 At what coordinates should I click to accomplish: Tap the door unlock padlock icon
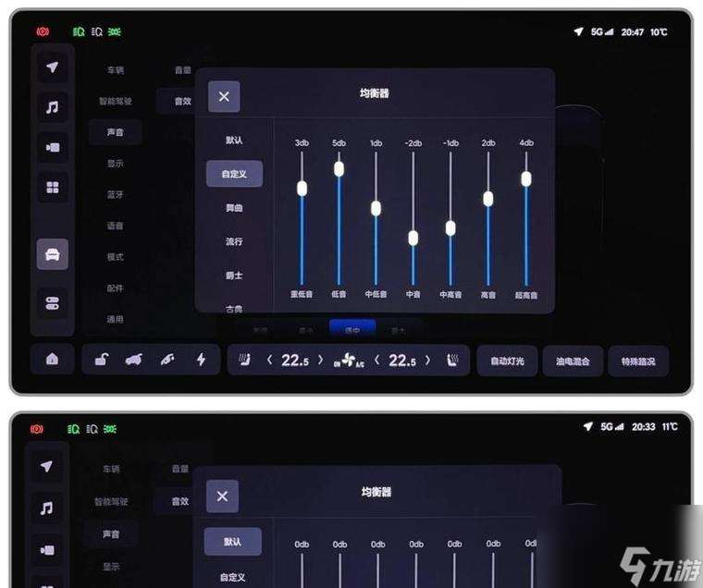102,360
